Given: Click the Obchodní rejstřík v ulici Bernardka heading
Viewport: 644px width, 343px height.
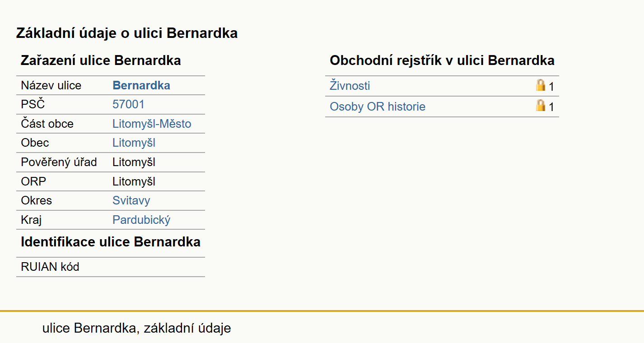Looking at the screenshot, I should click(442, 60).
